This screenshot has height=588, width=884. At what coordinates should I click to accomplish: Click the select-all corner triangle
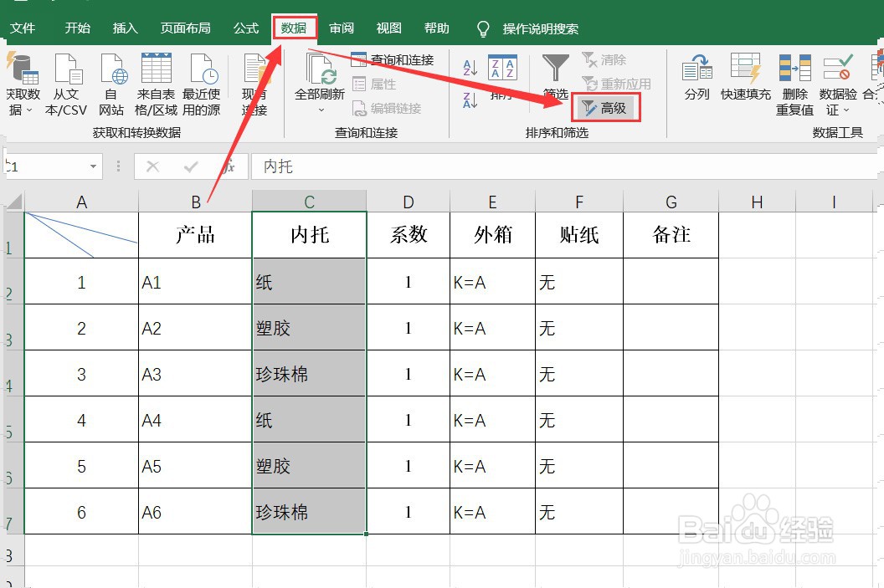pyautogui.click(x=13, y=201)
